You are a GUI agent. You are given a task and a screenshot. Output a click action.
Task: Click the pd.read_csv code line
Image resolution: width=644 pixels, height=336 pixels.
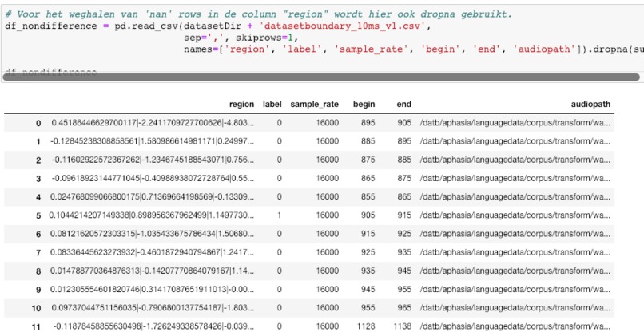click(217, 26)
